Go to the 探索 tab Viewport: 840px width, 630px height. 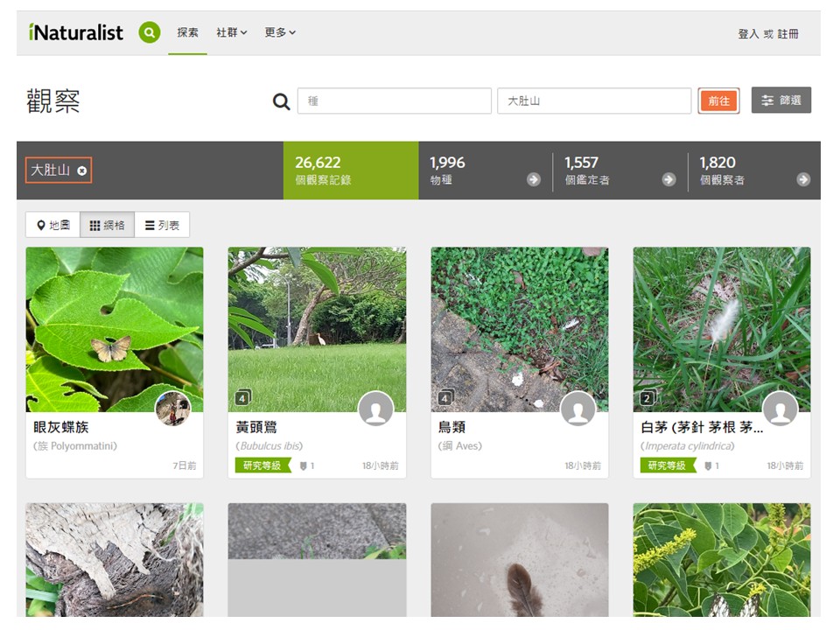coord(187,32)
